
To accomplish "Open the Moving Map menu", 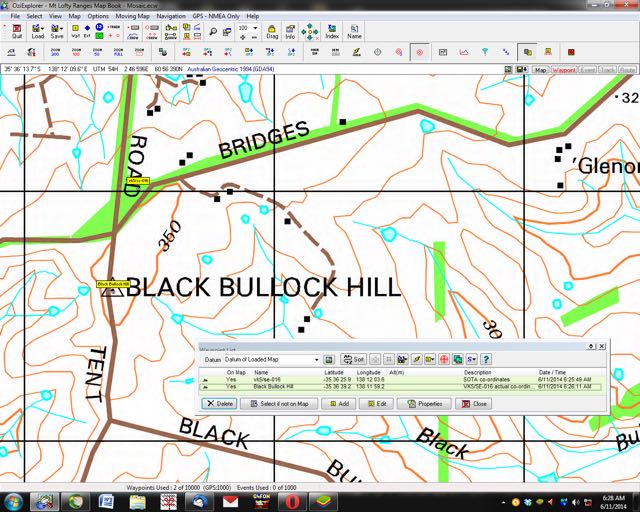I will tap(133, 17).
